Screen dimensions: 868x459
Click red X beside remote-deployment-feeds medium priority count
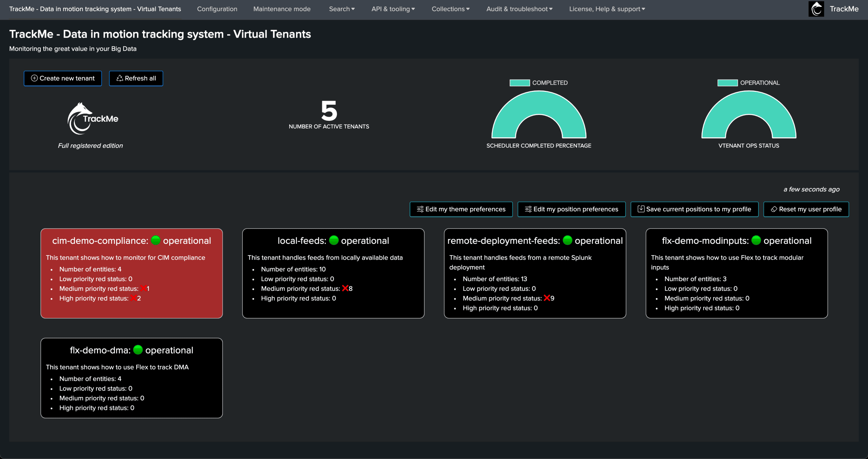pyautogui.click(x=547, y=298)
